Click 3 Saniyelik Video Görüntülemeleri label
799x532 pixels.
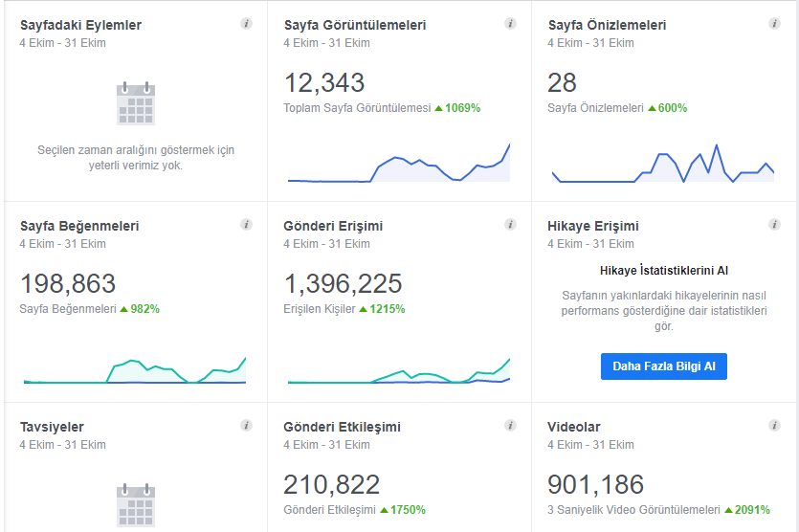[633, 510]
